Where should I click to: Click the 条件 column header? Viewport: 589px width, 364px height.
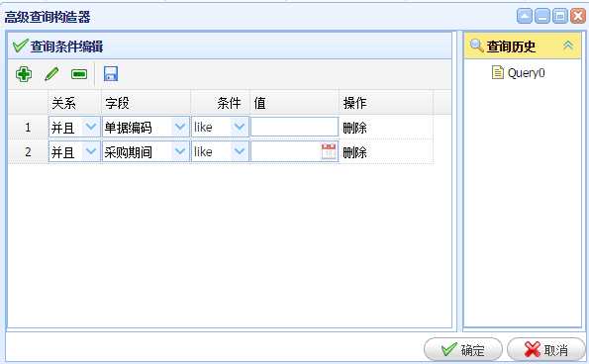point(221,103)
